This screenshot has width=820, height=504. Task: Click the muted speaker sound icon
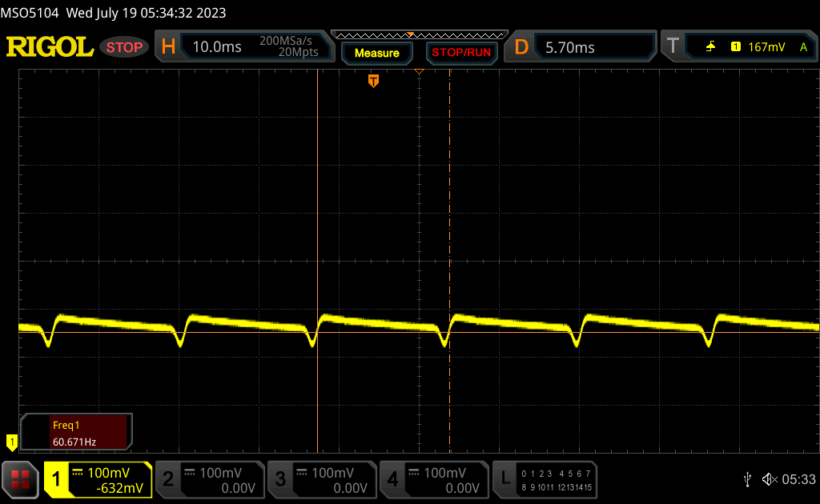pyautogui.click(x=769, y=479)
